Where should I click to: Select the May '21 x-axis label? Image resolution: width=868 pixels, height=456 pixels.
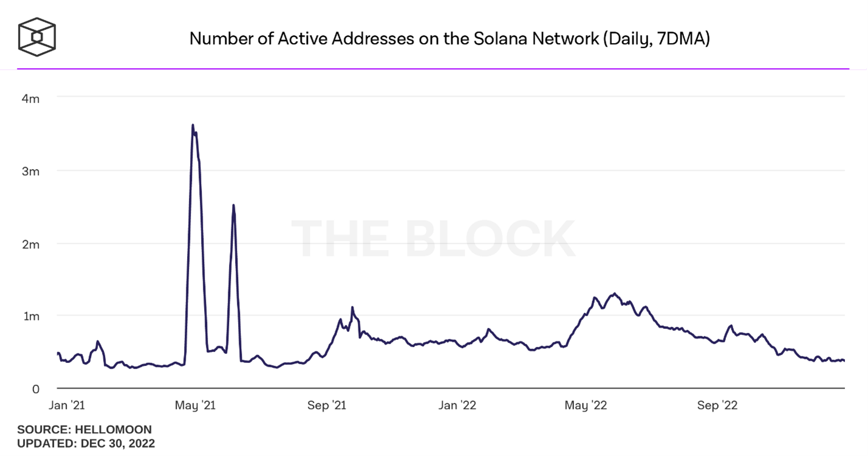click(194, 406)
